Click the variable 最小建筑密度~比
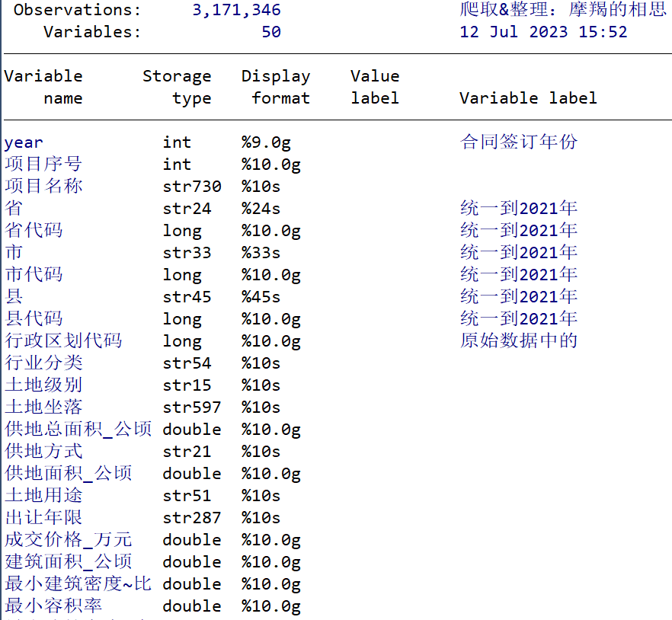The width and height of the screenshot is (672, 620). (x=78, y=583)
